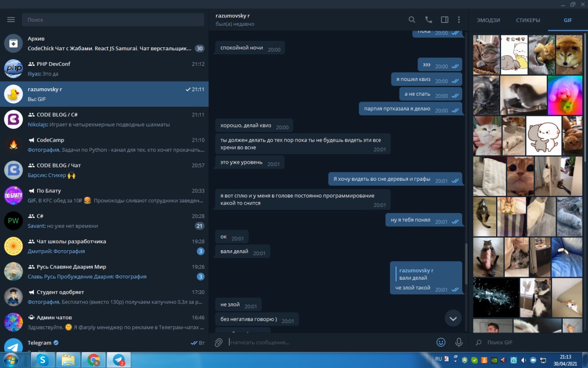Open the CodeCamp channel chat
Screen dimensions: 588x368
104,145
